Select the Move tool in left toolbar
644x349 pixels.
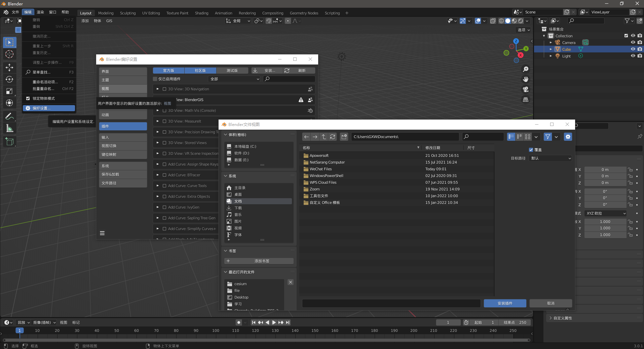pyautogui.click(x=9, y=67)
